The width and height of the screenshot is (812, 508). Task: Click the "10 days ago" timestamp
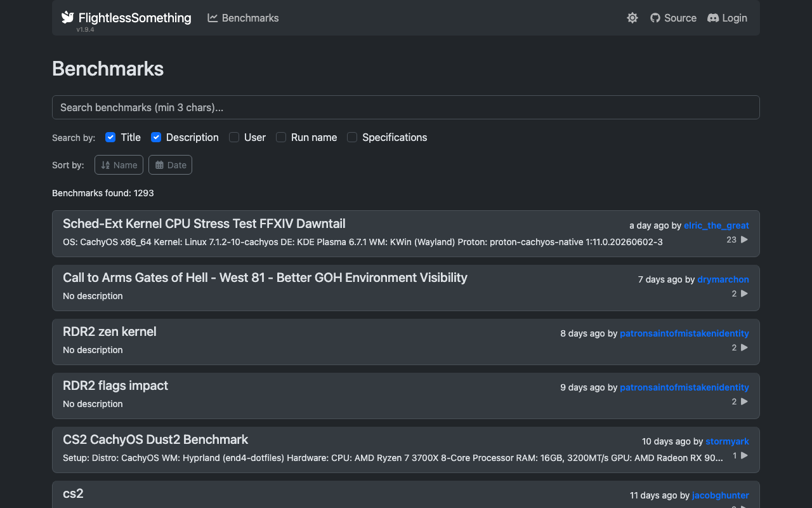point(666,441)
